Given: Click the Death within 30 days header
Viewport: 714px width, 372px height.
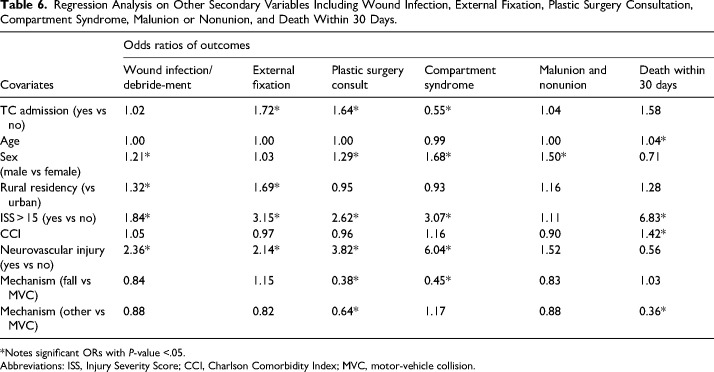Looking at the screenshot, I should [672, 77].
